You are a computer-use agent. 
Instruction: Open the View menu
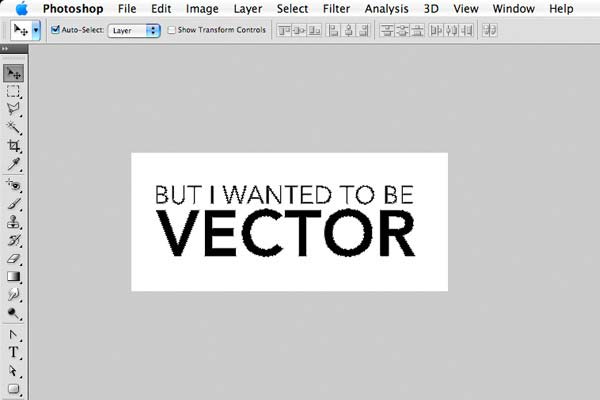pyautogui.click(x=466, y=8)
